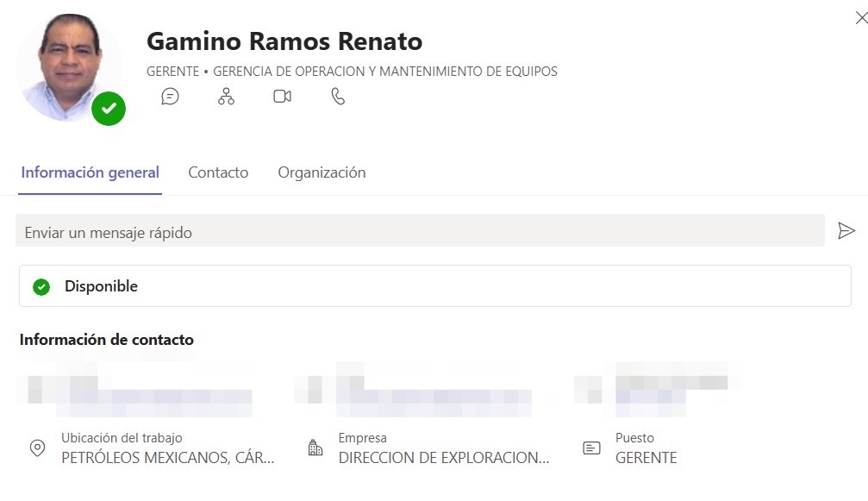Image resolution: width=868 pixels, height=501 pixels.
Task: Click the Disponible status label
Action: (x=101, y=286)
